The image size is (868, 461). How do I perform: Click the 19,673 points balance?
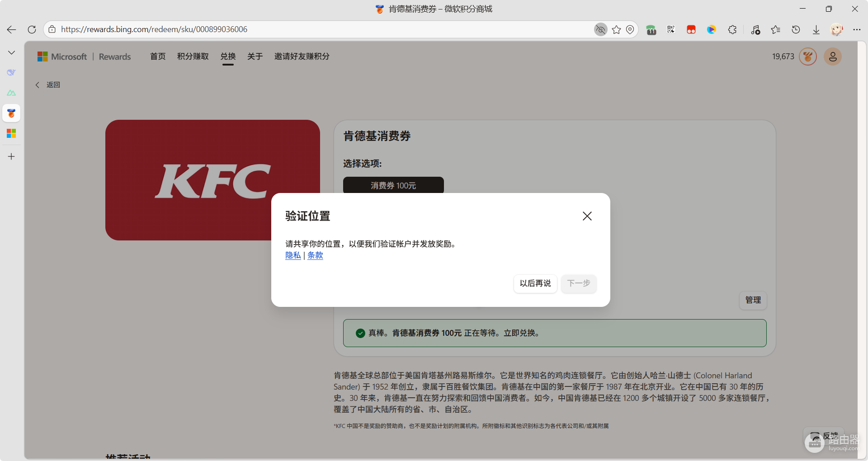click(783, 56)
